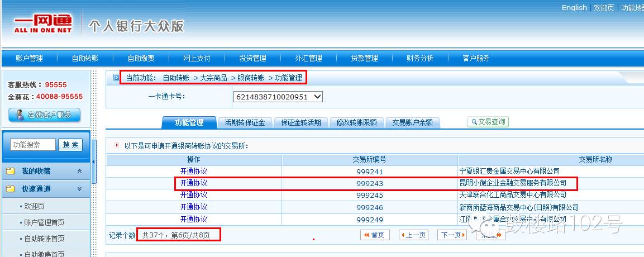Open the 账户管理 menu
Image resolution: width=644 pixels, height=257 pixels.
[x=29, y=58]
